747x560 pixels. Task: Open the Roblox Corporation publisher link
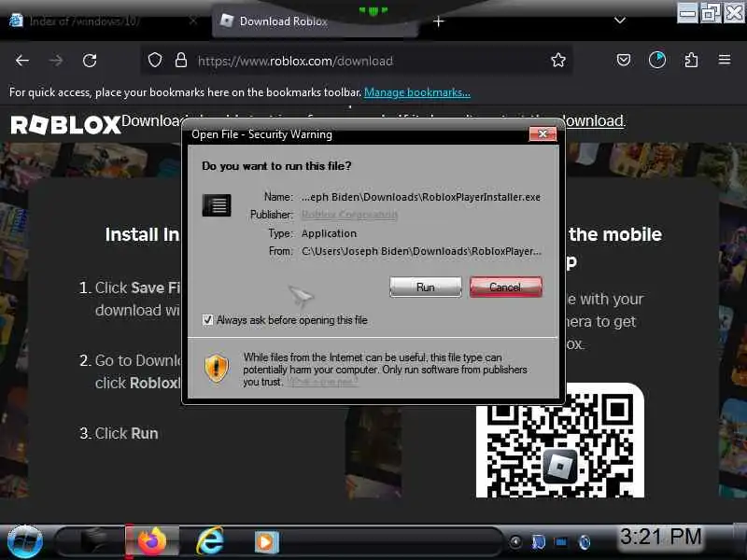tap(349, 215)
